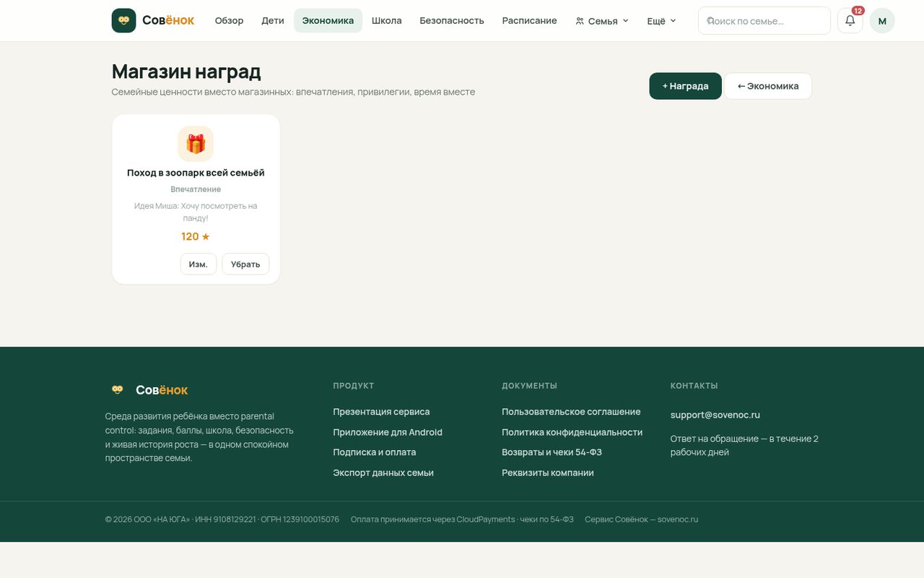Open Политика конфиденциальности link

click(572, 432)
